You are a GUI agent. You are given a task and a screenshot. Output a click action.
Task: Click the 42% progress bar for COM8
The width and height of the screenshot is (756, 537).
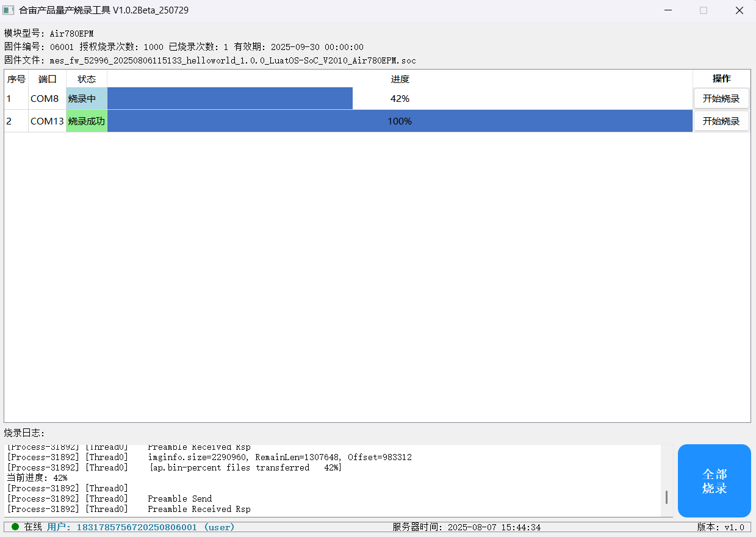(400, 98)
